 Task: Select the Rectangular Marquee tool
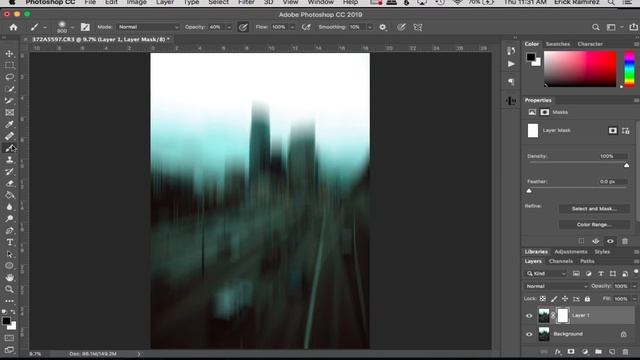click(x=9, y=65)
